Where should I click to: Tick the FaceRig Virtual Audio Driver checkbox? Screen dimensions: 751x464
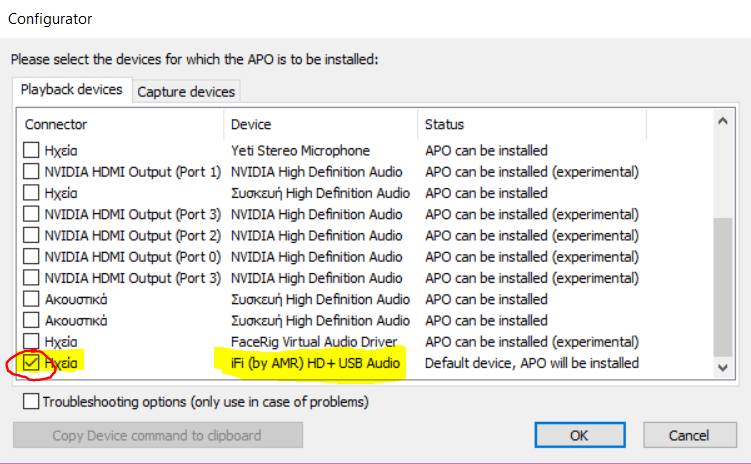[x=32, y=342]
